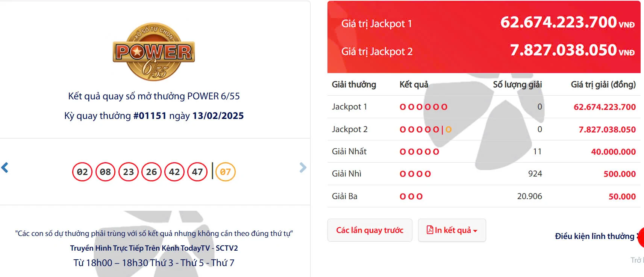Click the left arrow to view previous draw
The image size is (644, 277).
click(x=5, y=168)
